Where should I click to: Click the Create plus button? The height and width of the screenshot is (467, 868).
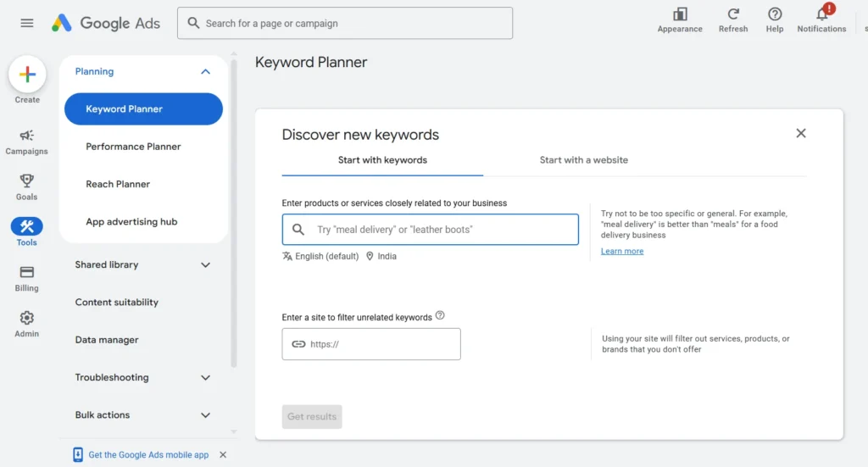(27, 74)
